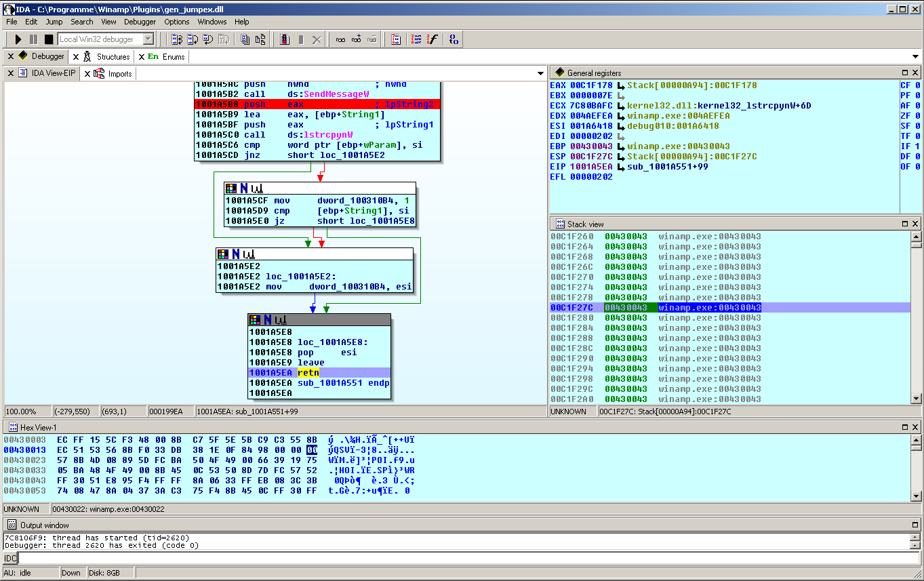Close the Structures tab with its X
Screen dimensions: 924x581
[75, 57]
